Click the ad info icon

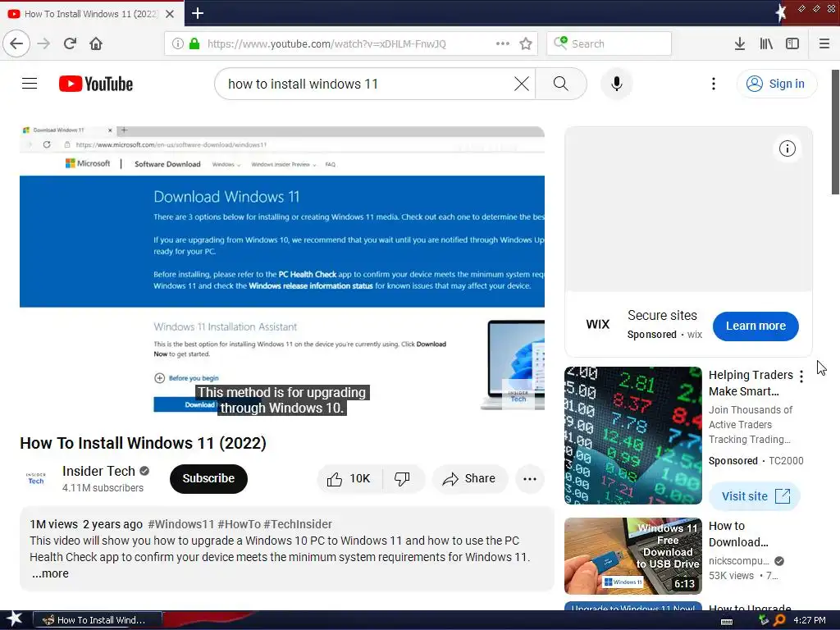tap(787, 148)
